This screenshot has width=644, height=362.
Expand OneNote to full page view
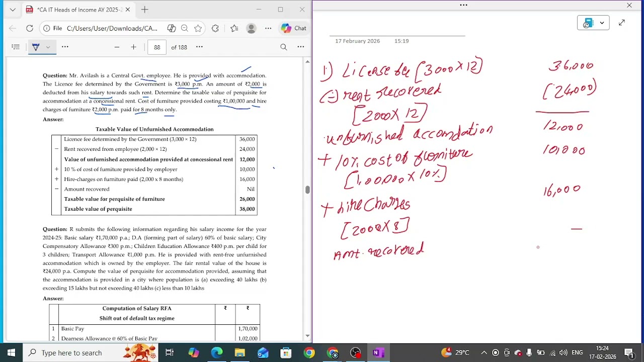coord(622,23)
